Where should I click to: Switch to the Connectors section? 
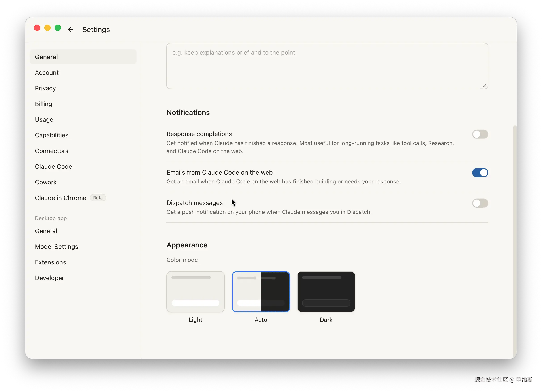52,151
